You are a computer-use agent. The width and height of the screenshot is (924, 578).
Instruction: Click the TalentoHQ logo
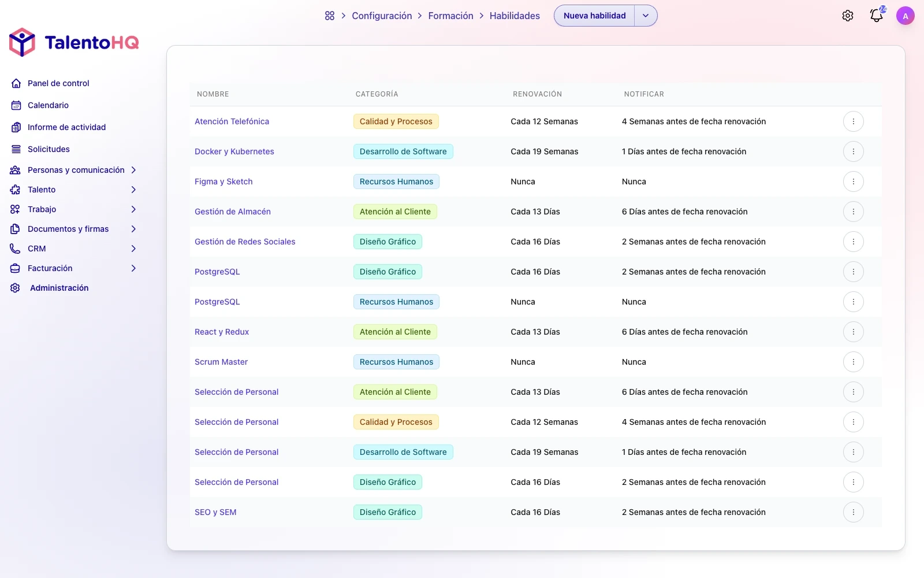[x=74, y=42]
